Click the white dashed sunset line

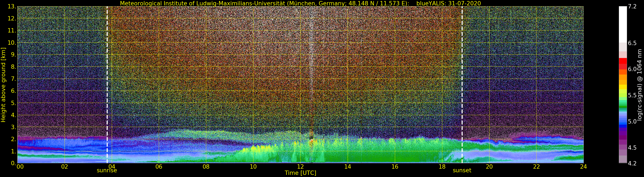(x=462, y=85)
